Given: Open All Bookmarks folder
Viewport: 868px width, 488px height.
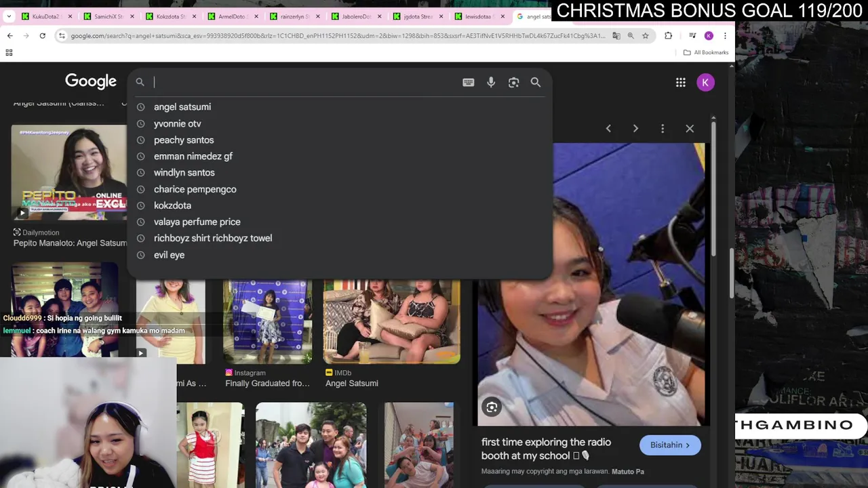Looking at the screenshot, I should [706, 52].
